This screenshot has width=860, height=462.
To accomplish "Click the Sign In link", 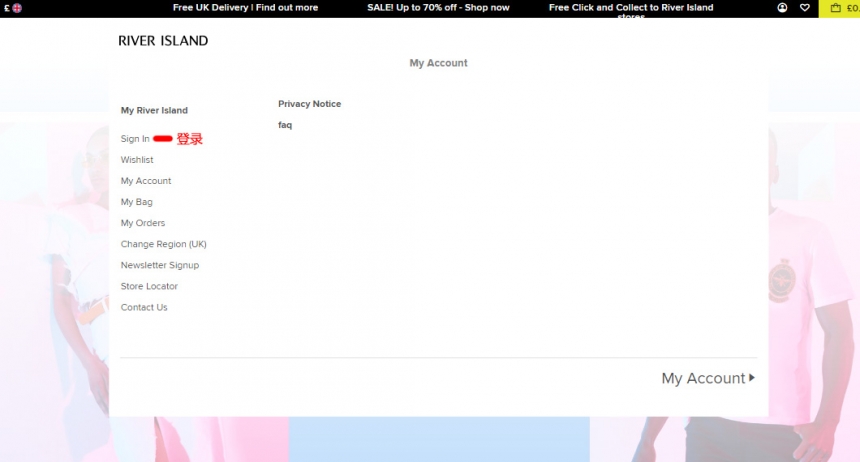I will tap(135, 139).
